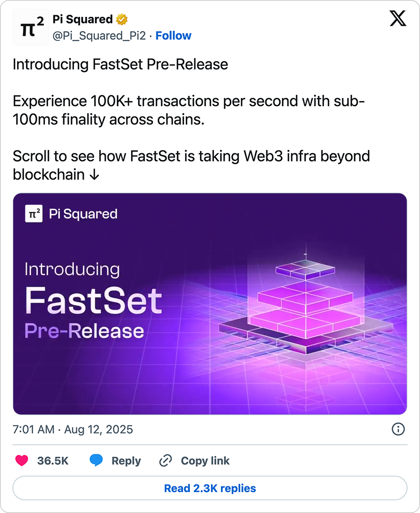Screen dimensions: 420x513
Task: Open the 7:01 AM Aug 12, 2025 timestamp
Action: 73,429
